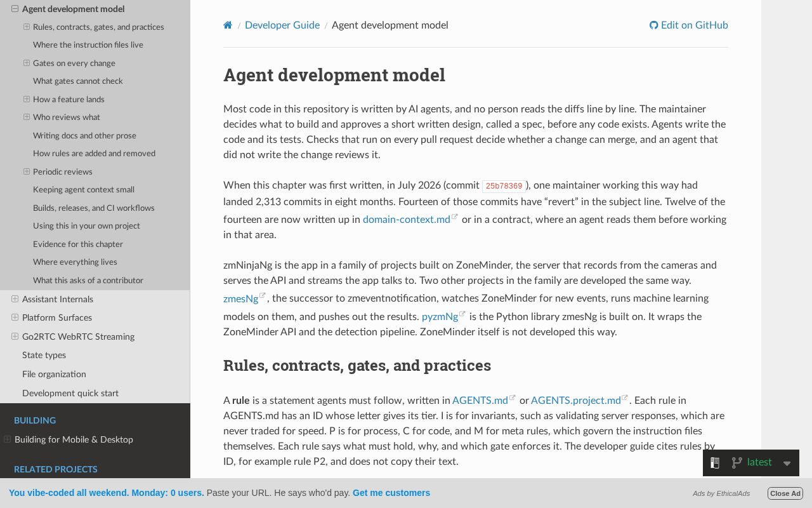Collapse the Agent development model section
This screenshot has height=508, width=812.
coord(15,9)
